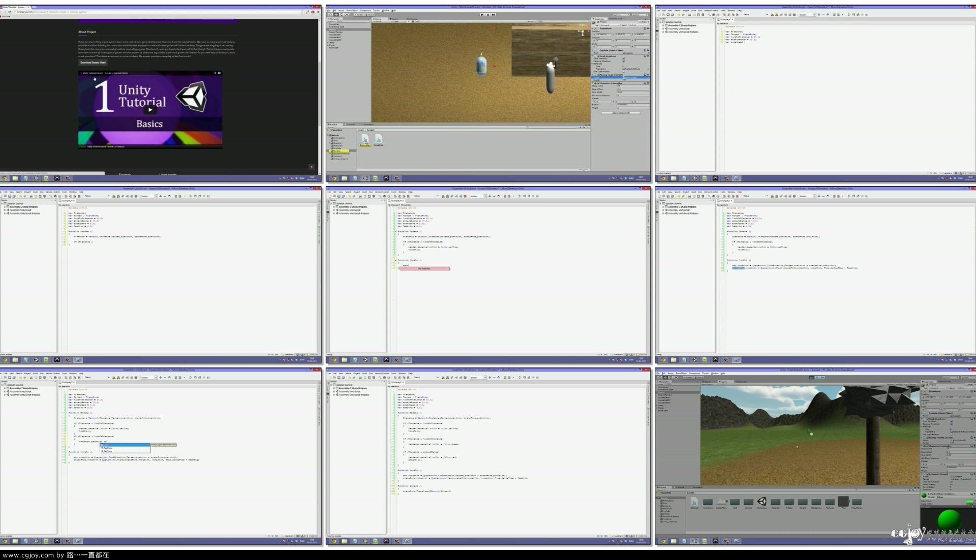Open the playlist link below the tutorial video
The image size is (976, 560).
pos(106,147)
